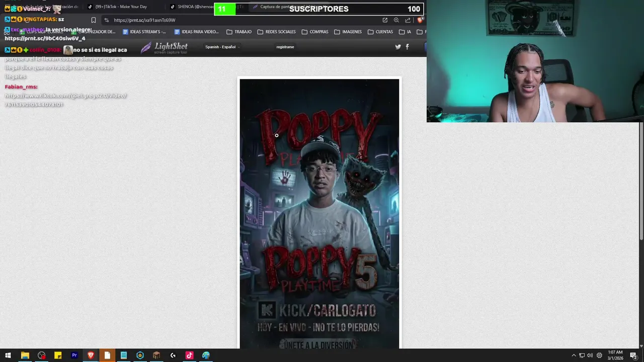Open OBS Studio from the taskbar

[x=41, y=355]
